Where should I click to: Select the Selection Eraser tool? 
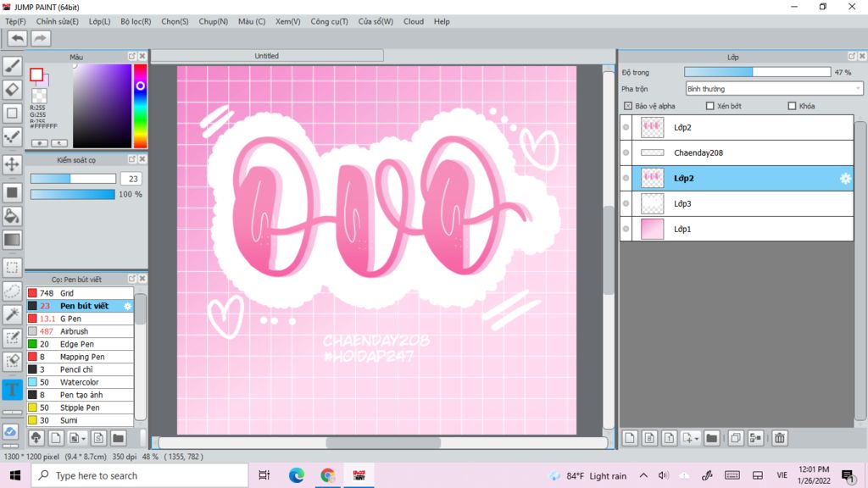12,362
